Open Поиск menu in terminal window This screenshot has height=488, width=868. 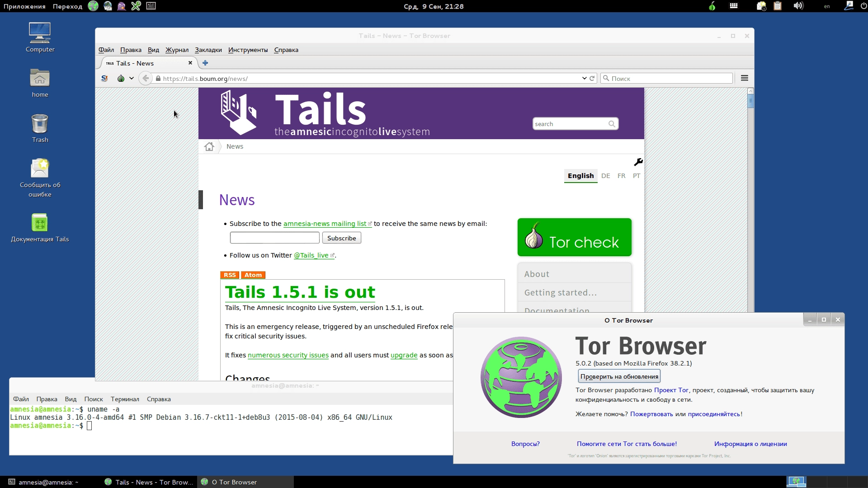pyautogui.click(x=94, y=399)
